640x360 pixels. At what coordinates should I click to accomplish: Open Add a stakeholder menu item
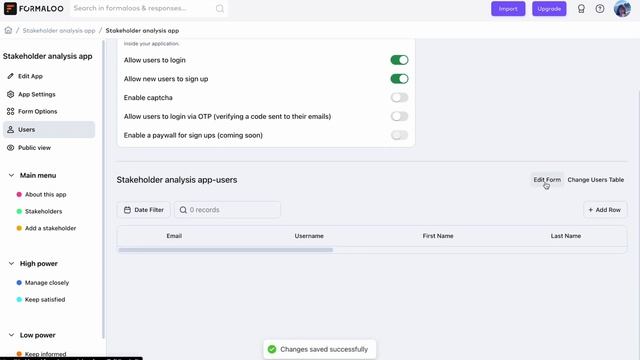pos(50,228)
